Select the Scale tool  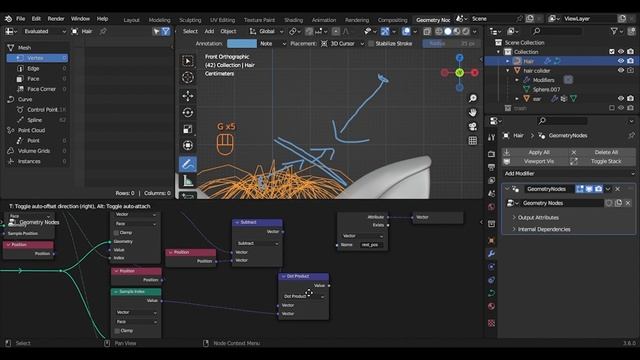188,129
